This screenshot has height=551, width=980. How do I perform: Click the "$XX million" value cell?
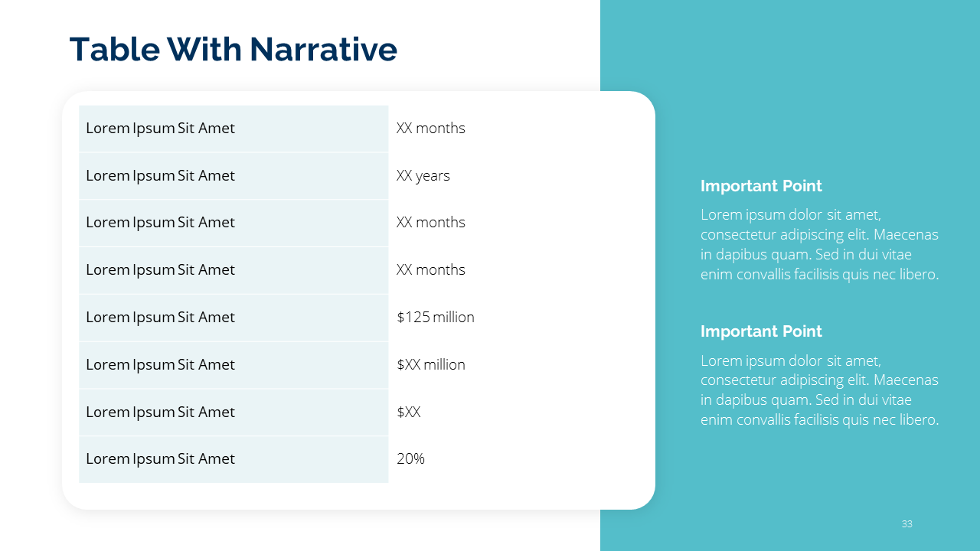(x=431, y=365)
